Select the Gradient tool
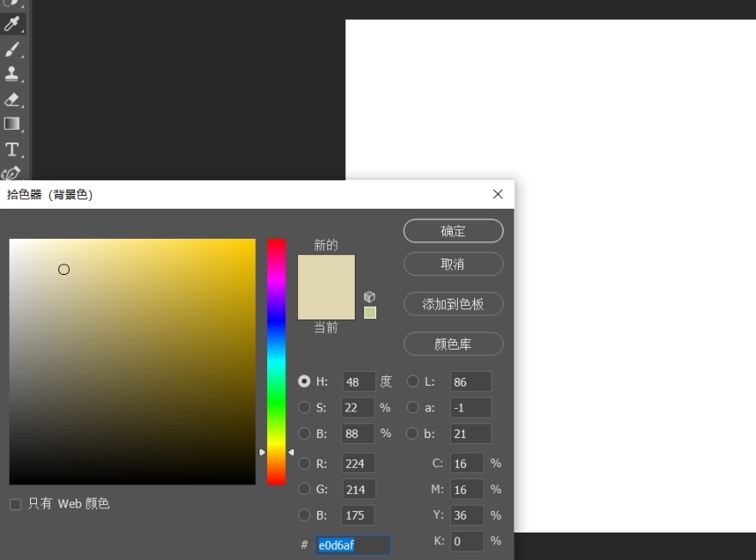756x560 pixels. coord(13,124)
